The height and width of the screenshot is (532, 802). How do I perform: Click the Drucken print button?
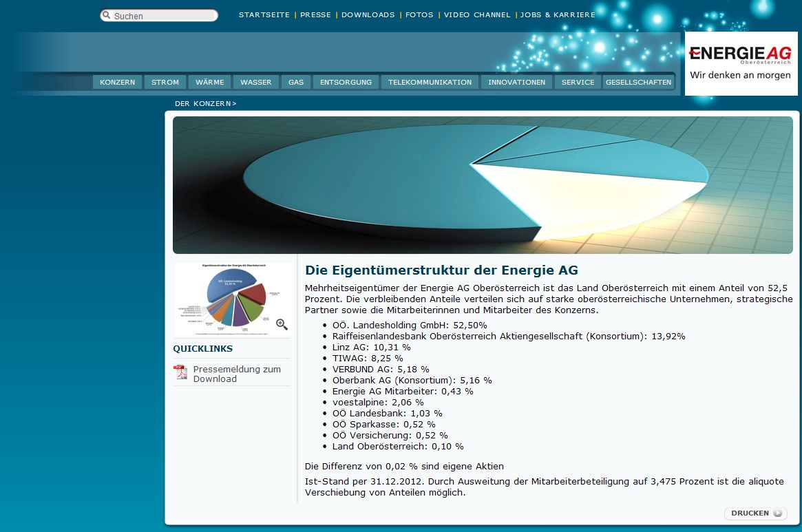point(755,513)
